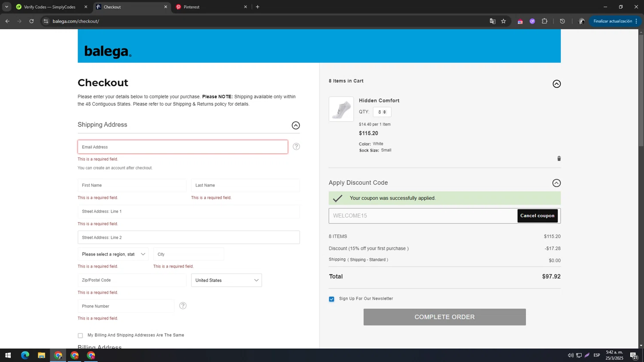
Task: Open phone number help question icon
Action: click(x=183, y=306)
